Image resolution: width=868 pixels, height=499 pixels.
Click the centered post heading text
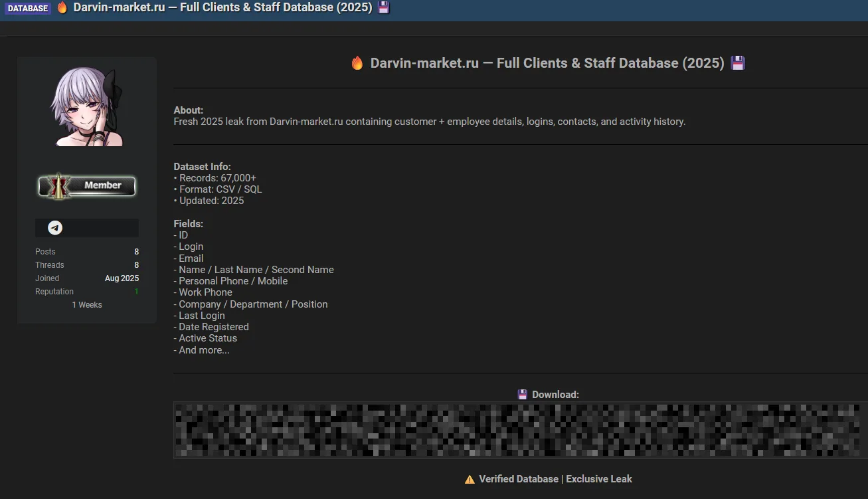(x=547, y=63)
